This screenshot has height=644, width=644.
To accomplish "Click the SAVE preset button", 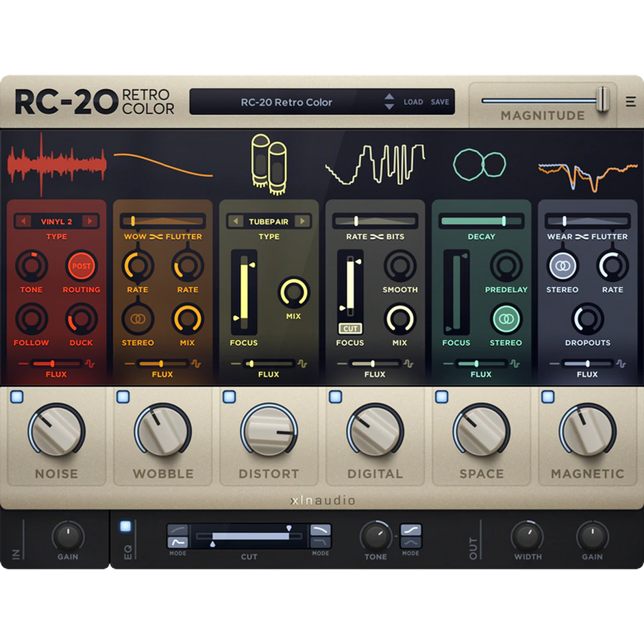I will click(440, 102).
